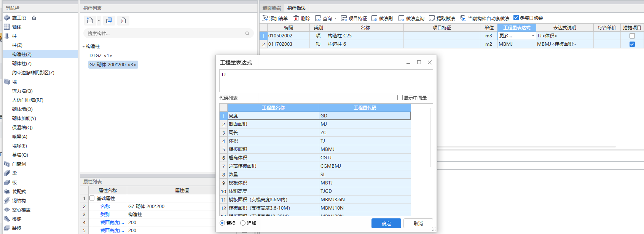Click 当前构件自动套做法 toolbar button

[485, 18]
